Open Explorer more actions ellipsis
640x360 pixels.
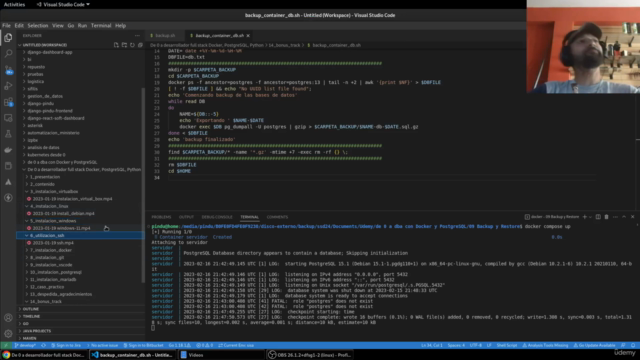[x=137, y=36]
